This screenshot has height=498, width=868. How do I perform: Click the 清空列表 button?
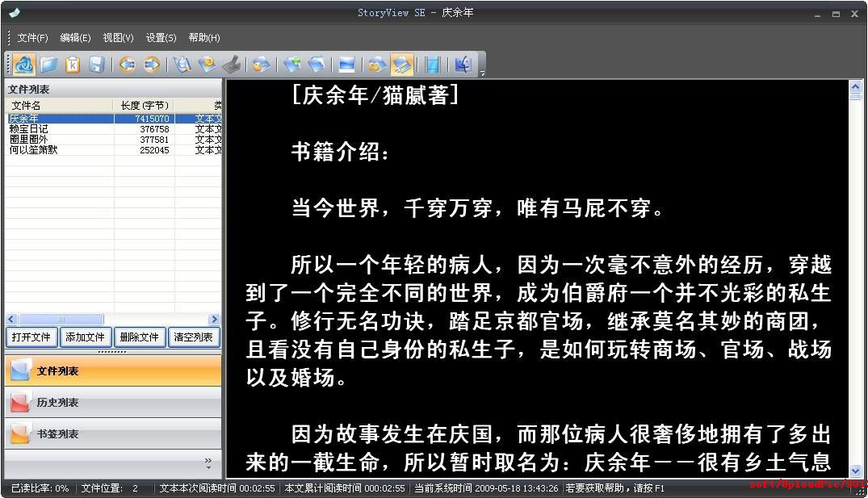click(193, 337)
